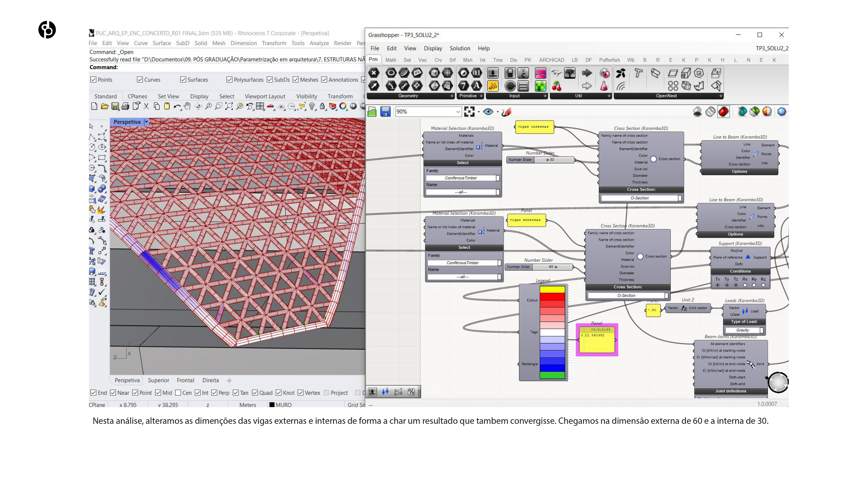The height and width of the screenshot is (488, 868).
Task: Click the slider grip showing value 60
Action: (x=556, y=267)
